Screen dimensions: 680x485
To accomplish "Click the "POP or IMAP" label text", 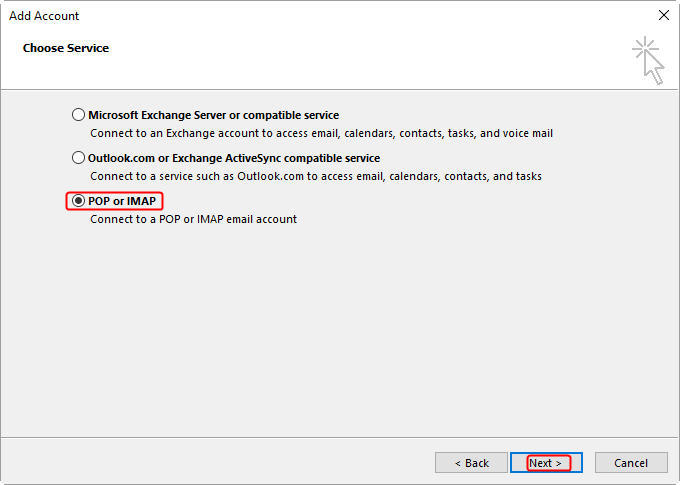I will click(x=122, y=201).
